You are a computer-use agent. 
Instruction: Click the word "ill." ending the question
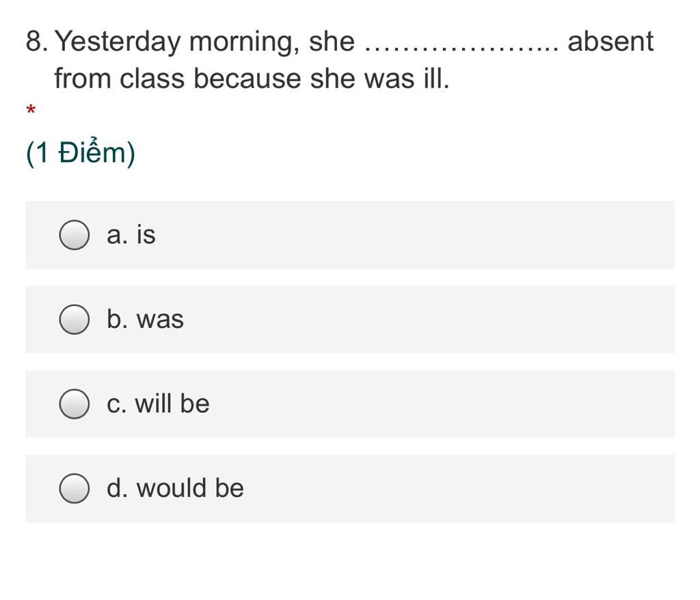tap(437, 79)
